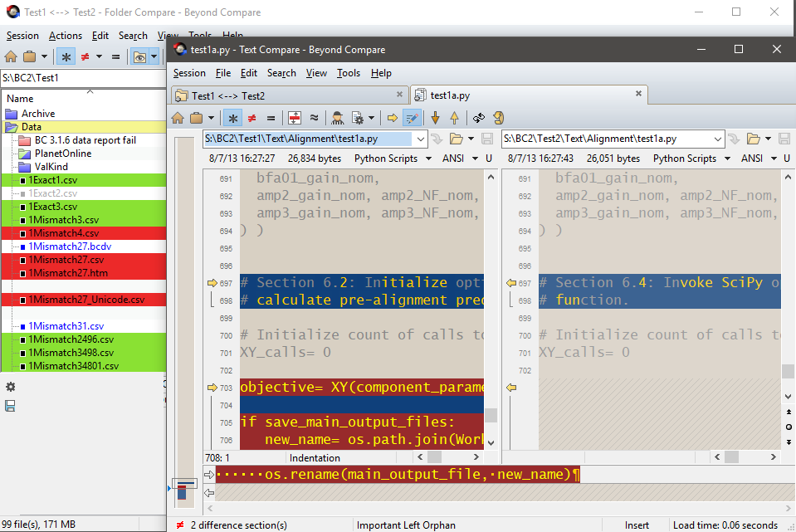Toggle Show Differences in Text Compare toolbar
796x532 pixels.
coord(251,118)
